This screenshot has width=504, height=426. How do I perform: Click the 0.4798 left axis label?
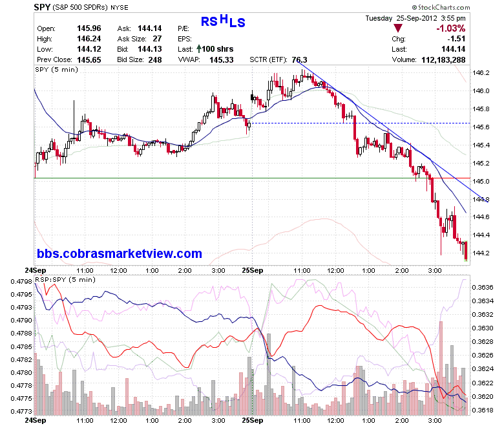pyautogui.click(x=21, y=282)
